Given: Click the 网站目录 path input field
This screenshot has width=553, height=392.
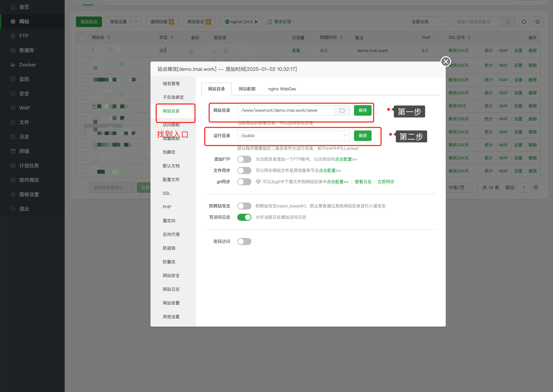Looking at the screenshot, I should (x=286, y=111).
